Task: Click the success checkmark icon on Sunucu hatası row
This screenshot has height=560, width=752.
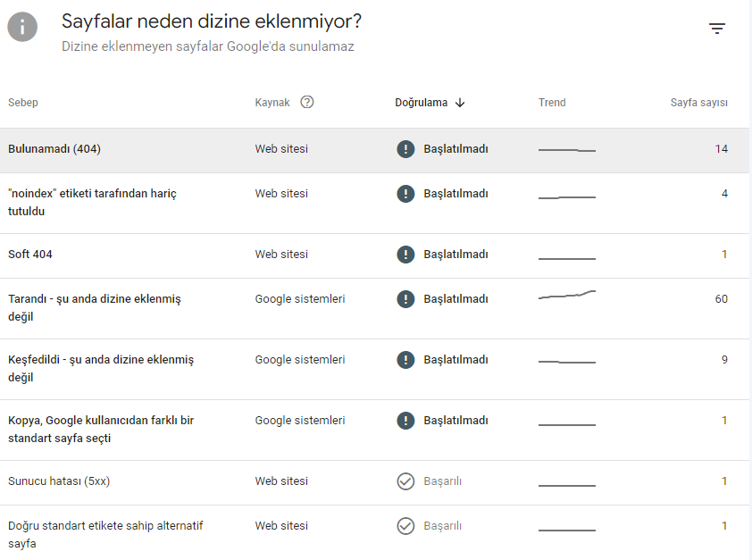Action: [x=406, y=481]
